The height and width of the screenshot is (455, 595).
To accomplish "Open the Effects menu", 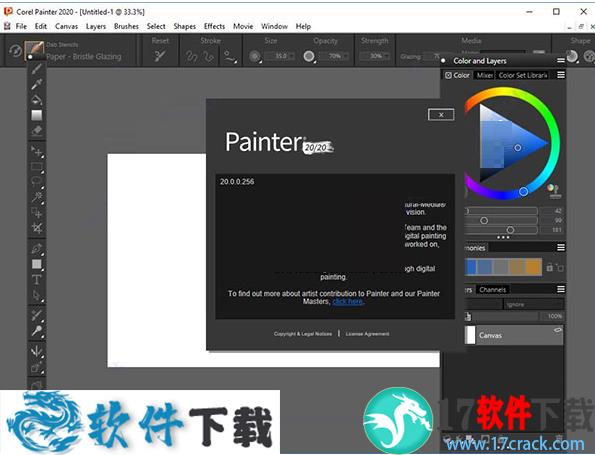I will click(x=214, y=26).
